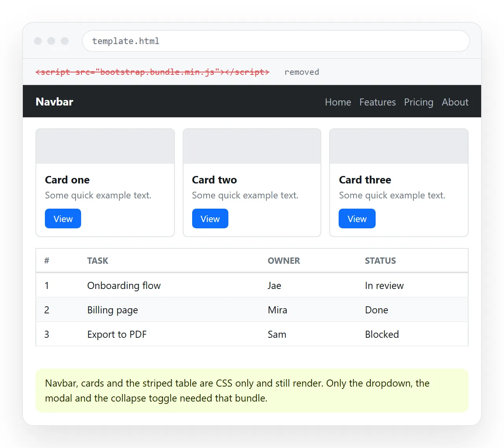The image size is (504, 448).
Task: Click the 'removed' label
Action: pos(302,72)
